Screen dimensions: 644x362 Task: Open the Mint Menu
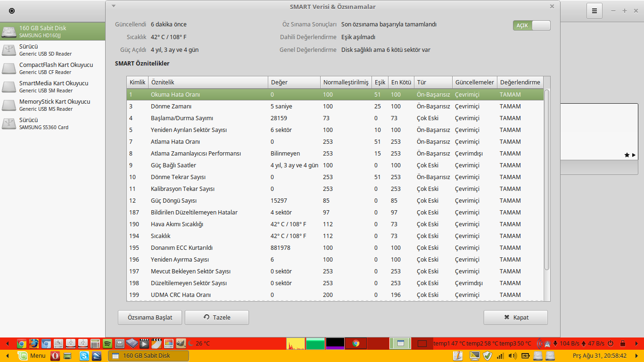(x=32, y=356)
